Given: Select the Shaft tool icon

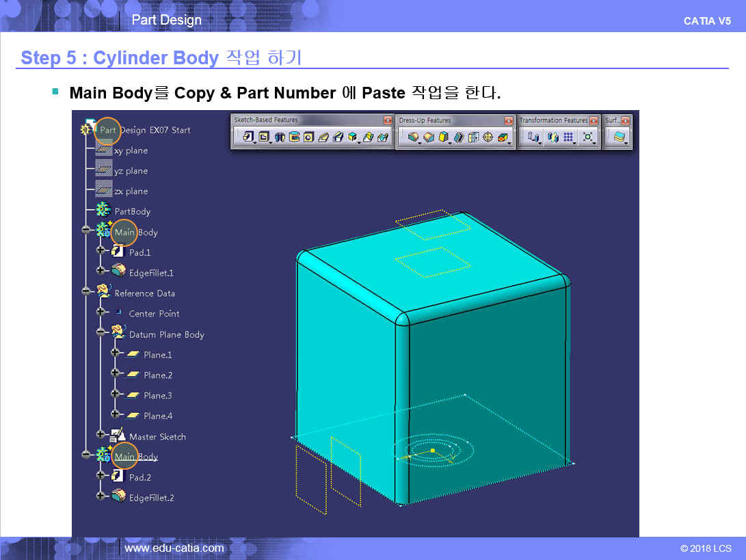Looking at the screenshot, I should click(x=279, y=137).
